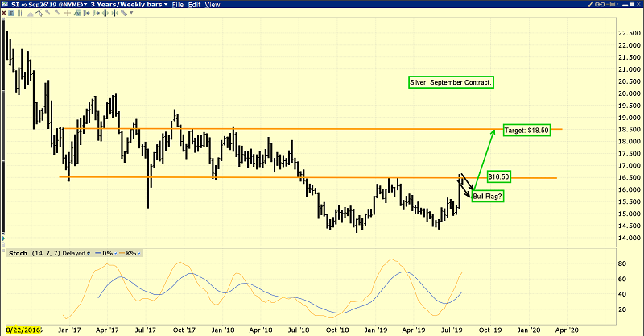Click the Oct '19 time axis label

[x=490, y=330]
